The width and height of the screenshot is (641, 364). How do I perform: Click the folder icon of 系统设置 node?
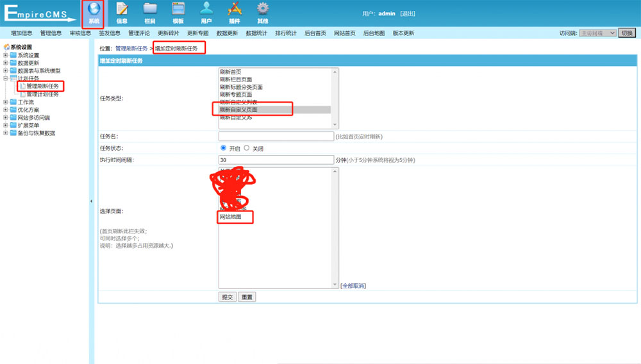coord(13,55)
